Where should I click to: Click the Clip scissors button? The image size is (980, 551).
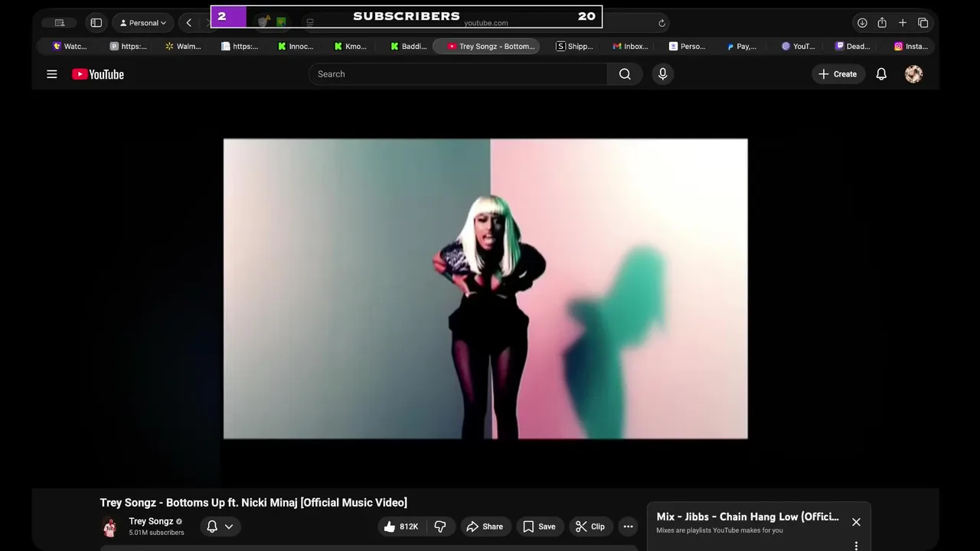[x=590, y=527]
